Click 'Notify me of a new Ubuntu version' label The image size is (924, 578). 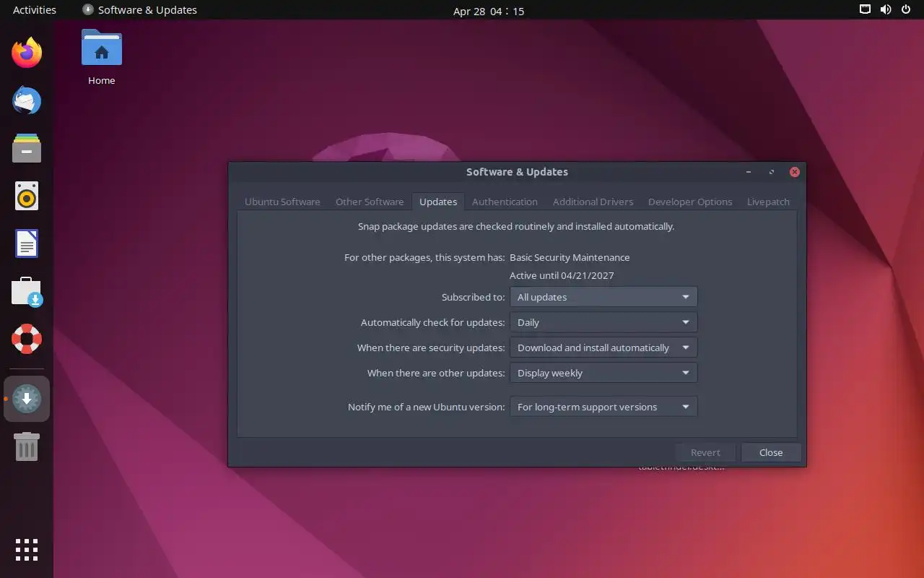427,407
